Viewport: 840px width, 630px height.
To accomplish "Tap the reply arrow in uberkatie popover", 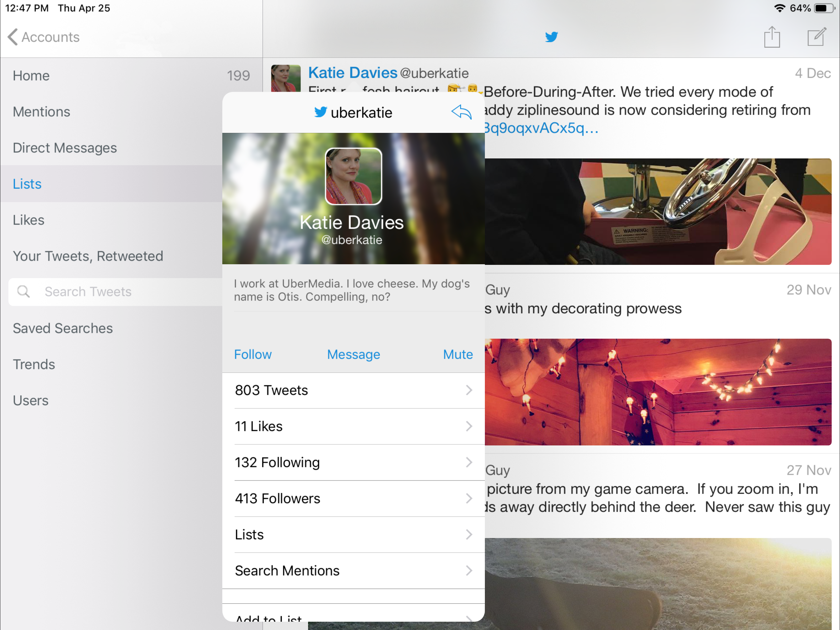I will 461,112.
